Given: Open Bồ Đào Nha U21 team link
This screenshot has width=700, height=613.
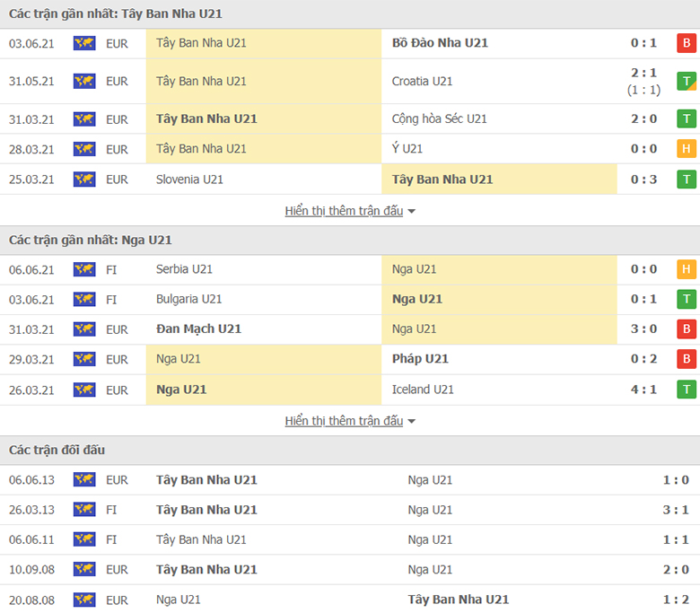Looking at the screenshot, I should click(x=440, y=43).
